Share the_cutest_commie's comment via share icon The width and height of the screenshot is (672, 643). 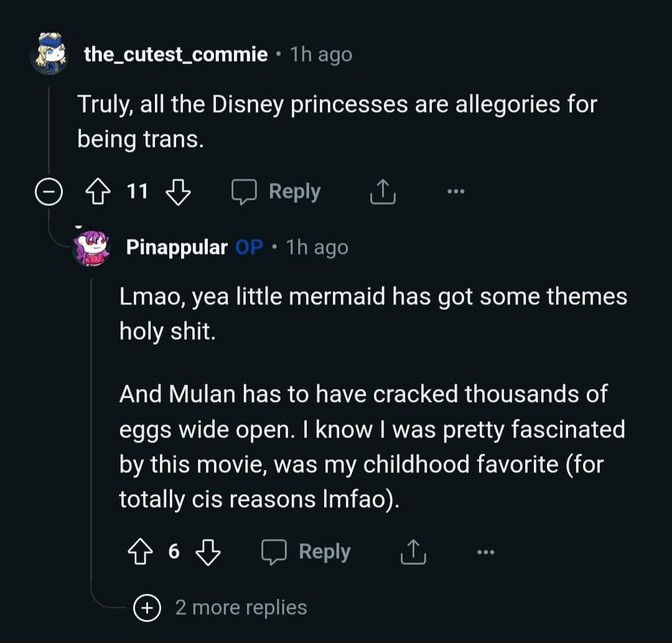[383, 191]
